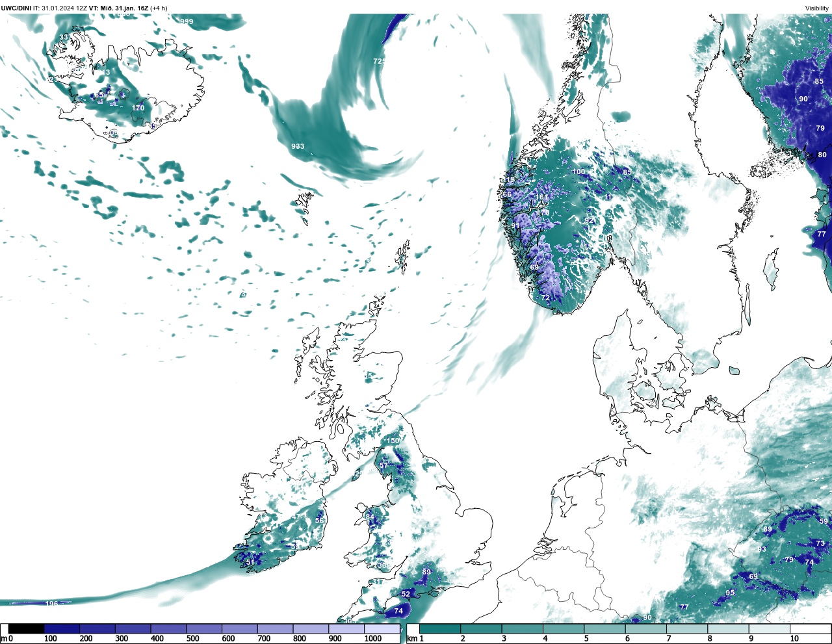Image resolution: width=832 pixels, height=644 pixels.
Task: Click the '72' value at southern Norway tip
Action: click(x=545, y=298)
